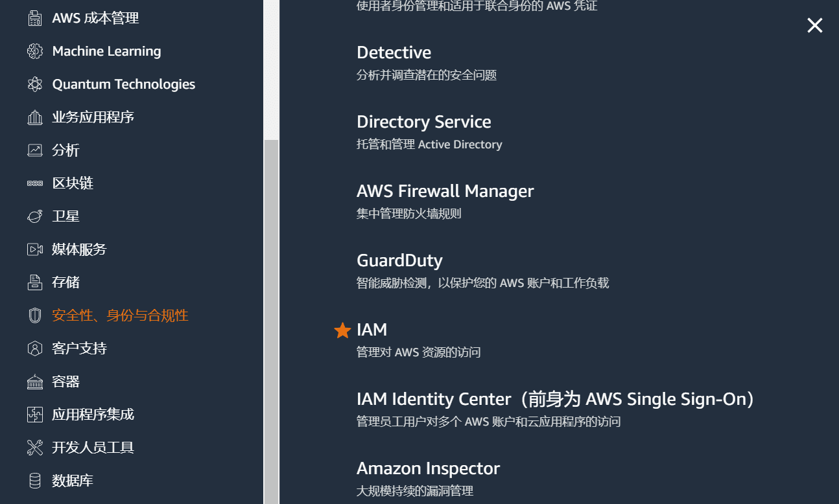The width and height of the screenshot is (839, 504).
Task: Open IAM Identity Center
Action: click(554, 398)
